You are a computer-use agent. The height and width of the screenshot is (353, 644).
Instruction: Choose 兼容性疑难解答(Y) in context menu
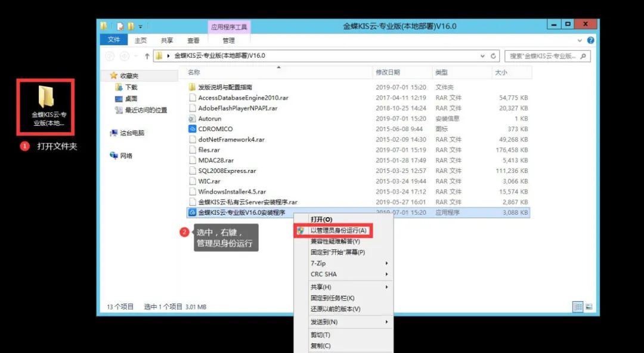coord(335,241)
